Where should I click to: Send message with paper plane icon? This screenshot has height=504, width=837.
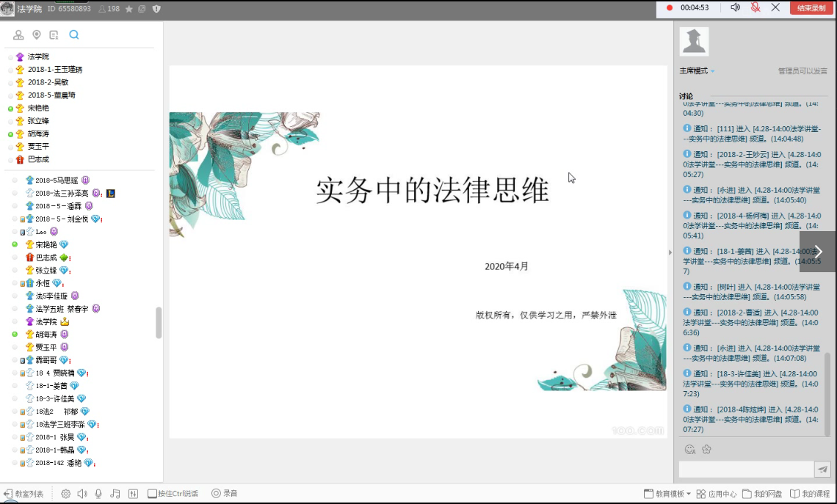[x=823, y=470]
